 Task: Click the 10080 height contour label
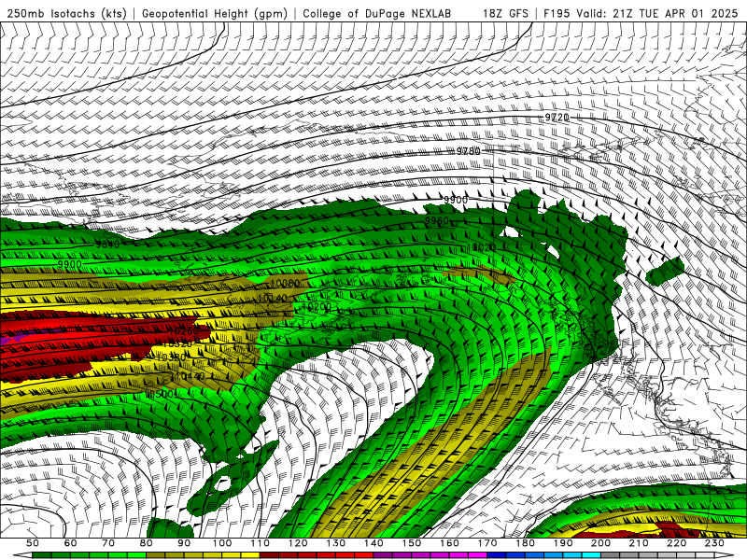pyautogui.click(x=285, y=284)
